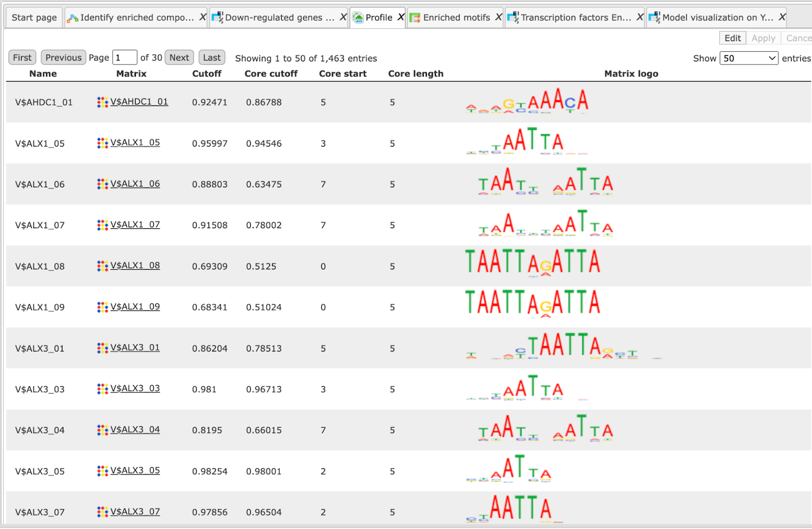Click the TAATTAGATTA logo for V$ALX1_09
The width and height of the screenshot is (812, 529).
coord(533,303)
